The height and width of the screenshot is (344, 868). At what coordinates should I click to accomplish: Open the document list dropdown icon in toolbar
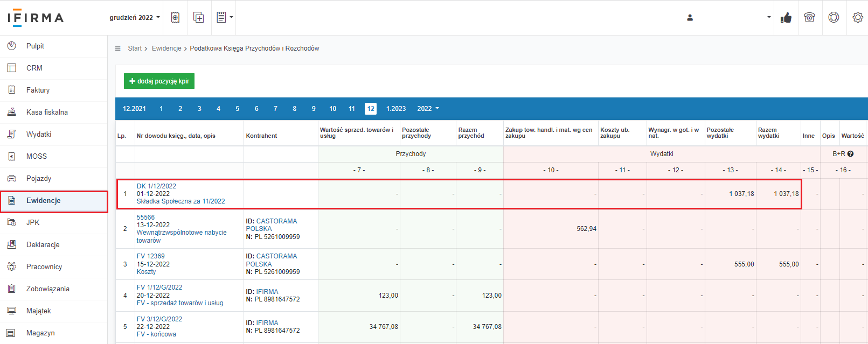click(x=224, y=17)
